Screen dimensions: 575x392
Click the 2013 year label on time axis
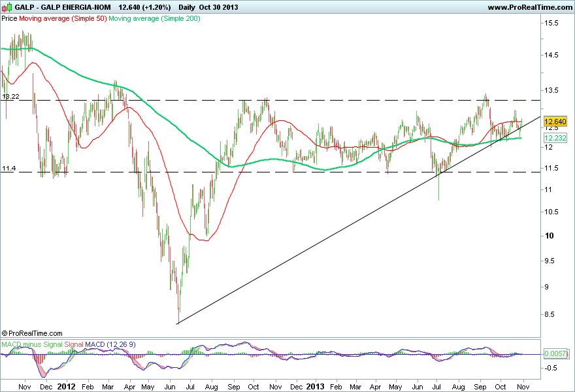[316, 387]
